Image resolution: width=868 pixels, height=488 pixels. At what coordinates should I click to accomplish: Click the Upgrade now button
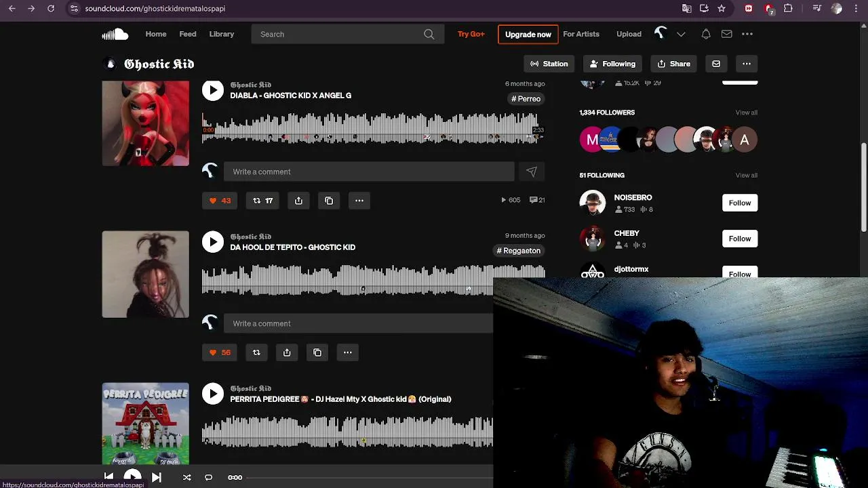(528, 34)
